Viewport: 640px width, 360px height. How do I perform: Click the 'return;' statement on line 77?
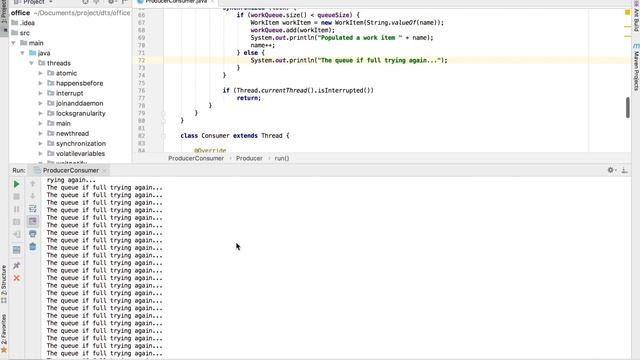249,98
